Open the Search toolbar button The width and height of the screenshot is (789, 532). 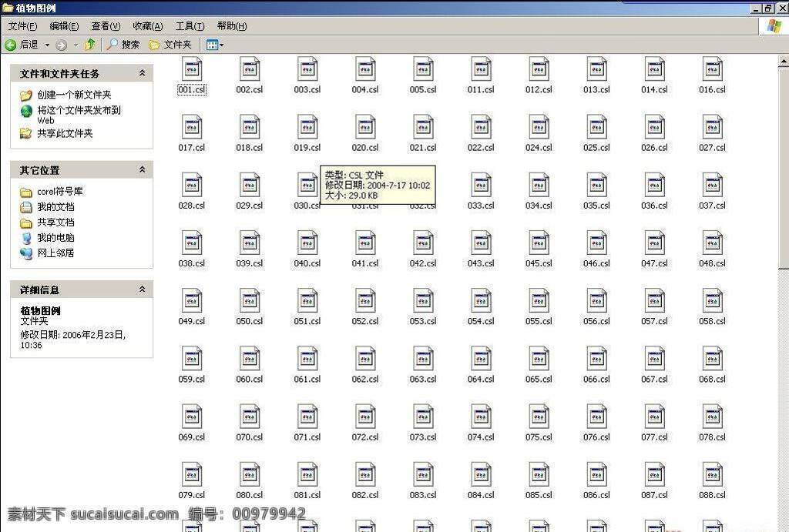[x=124, y=45]
